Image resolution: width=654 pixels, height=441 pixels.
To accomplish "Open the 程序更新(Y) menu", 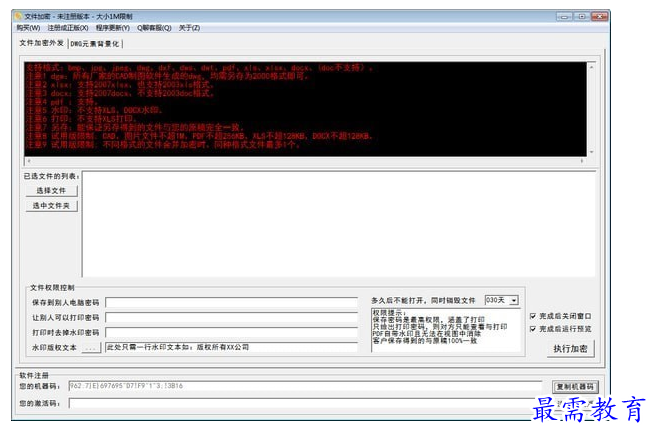I will coord(113,28).
